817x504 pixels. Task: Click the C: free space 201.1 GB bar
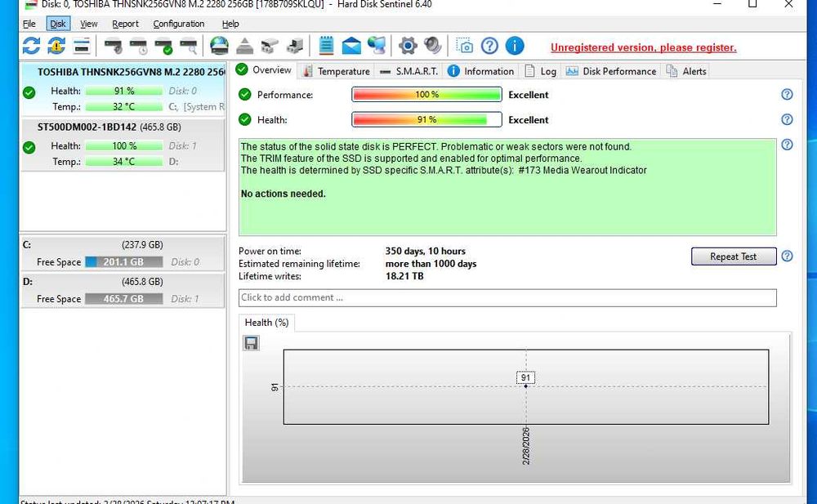tap(124, 261)
